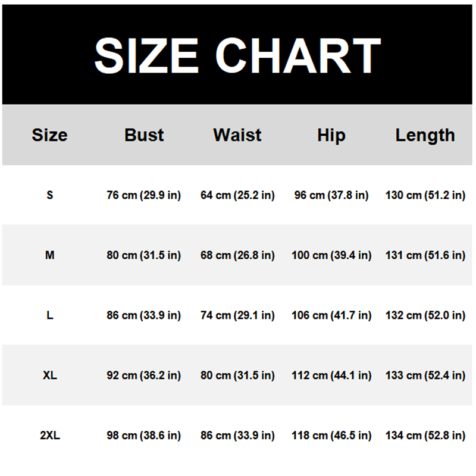Click the Bust column header
Viewport: 476px width, 476px height.
tap(144, 135)
